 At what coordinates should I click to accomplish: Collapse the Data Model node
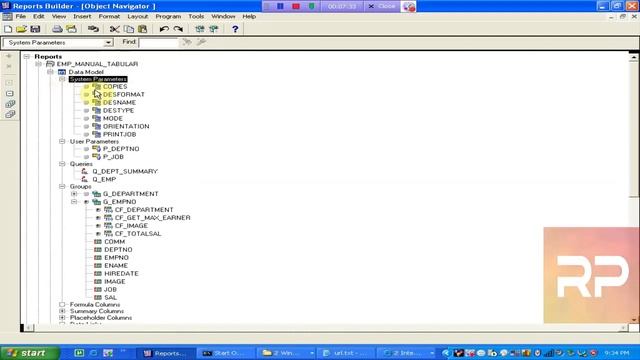[x=50, y=72]
